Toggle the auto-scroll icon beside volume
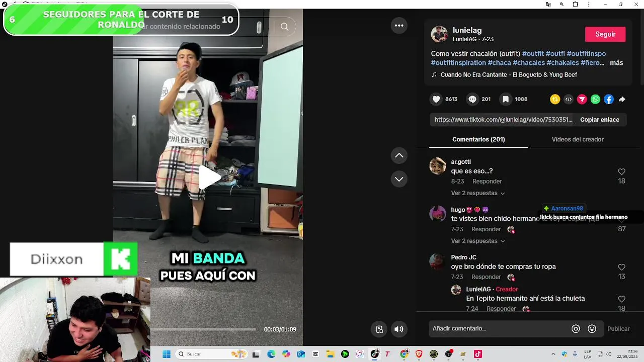 (379, 329)
